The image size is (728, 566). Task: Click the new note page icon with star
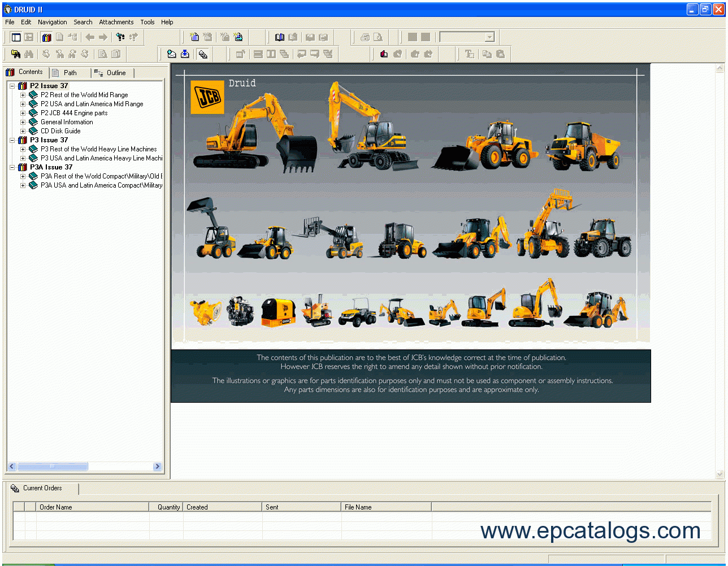pos(194,37)
